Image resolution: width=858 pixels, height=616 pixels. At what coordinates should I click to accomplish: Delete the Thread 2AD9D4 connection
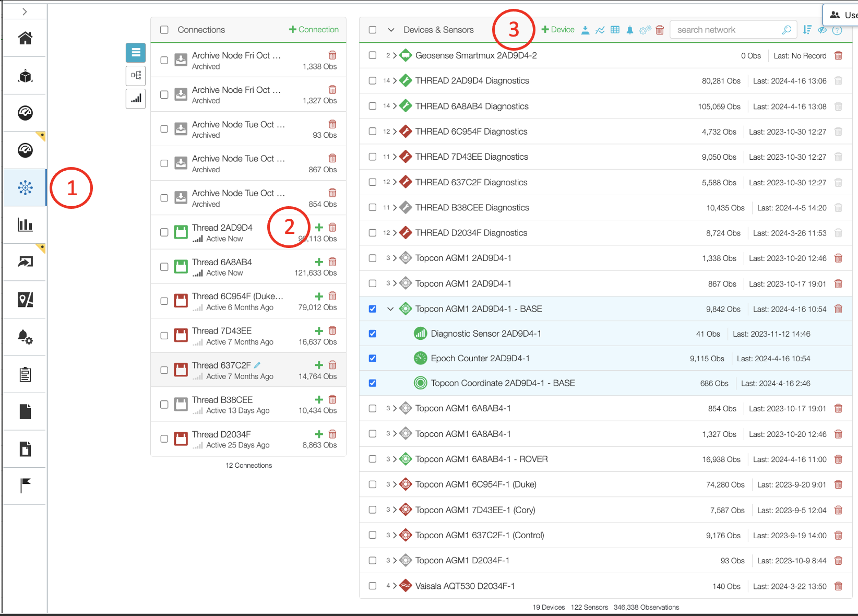coord(332,227)
